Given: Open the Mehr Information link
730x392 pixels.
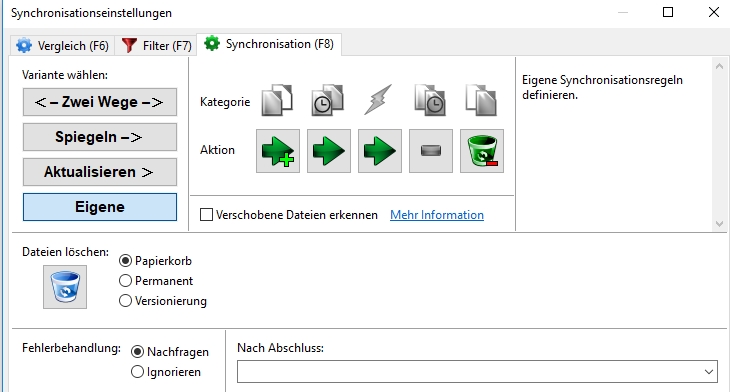Looking at the screenshot, I should tap(437, 215).
